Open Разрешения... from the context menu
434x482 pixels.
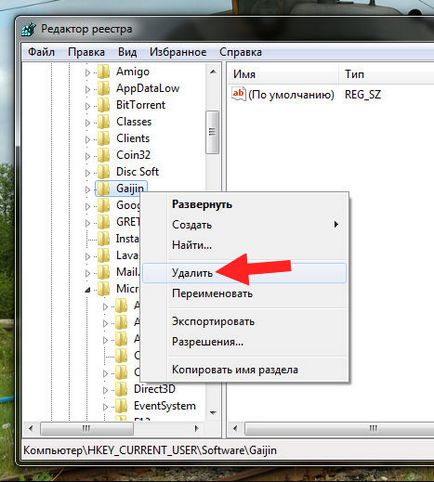pos(245,342)
